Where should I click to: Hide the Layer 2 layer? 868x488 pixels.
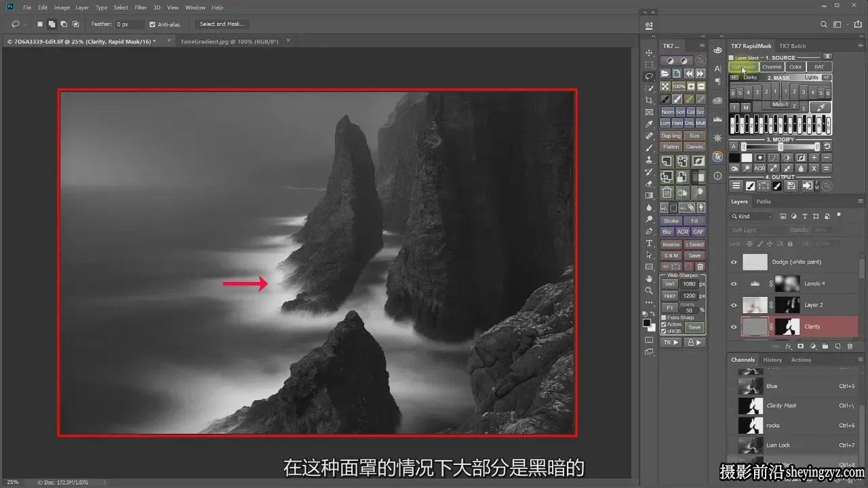(734, 306)
